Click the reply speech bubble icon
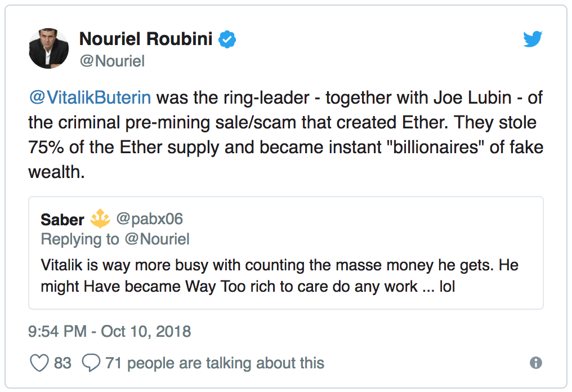The height and width of the screenshot is (392, 572). tap(91, 363)
